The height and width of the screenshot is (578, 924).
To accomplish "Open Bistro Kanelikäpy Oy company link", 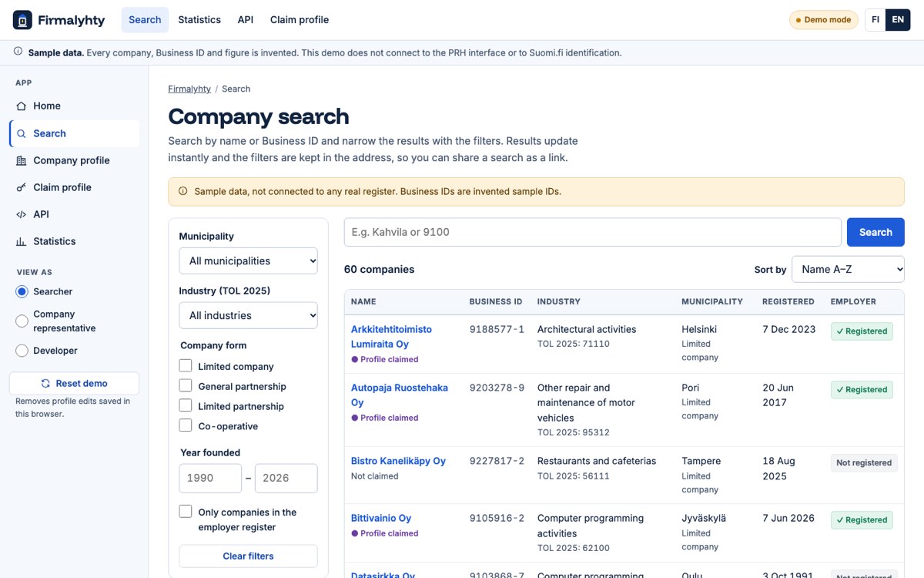I will coord(398,461).
